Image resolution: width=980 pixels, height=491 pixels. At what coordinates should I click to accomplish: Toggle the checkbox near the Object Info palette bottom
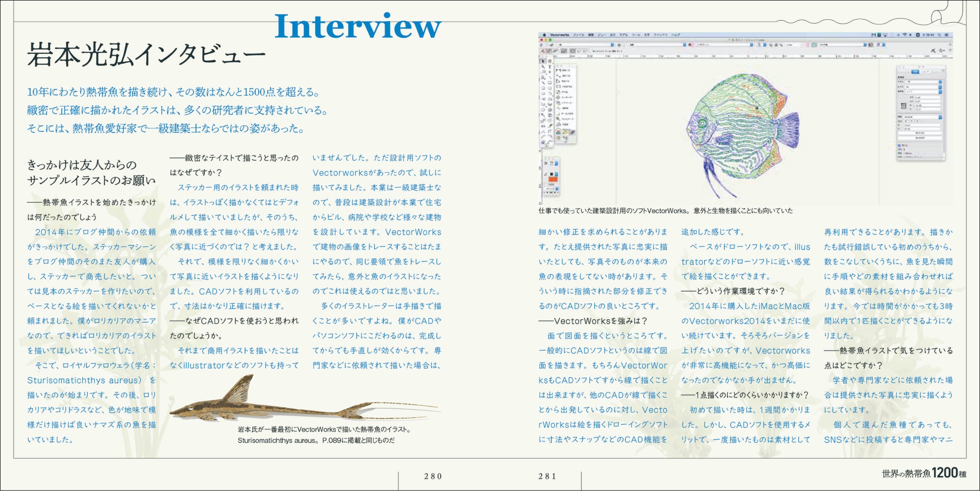tap(899, 145)
